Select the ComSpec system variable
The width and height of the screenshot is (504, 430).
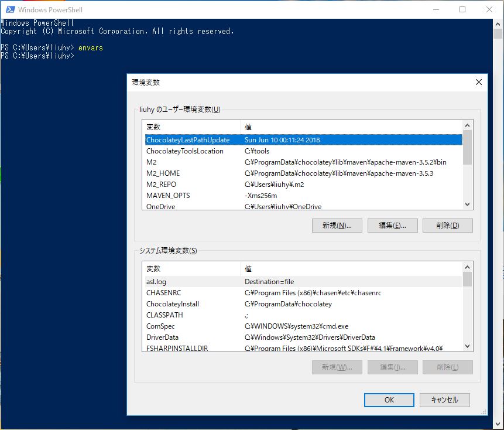tap(303, 326)
